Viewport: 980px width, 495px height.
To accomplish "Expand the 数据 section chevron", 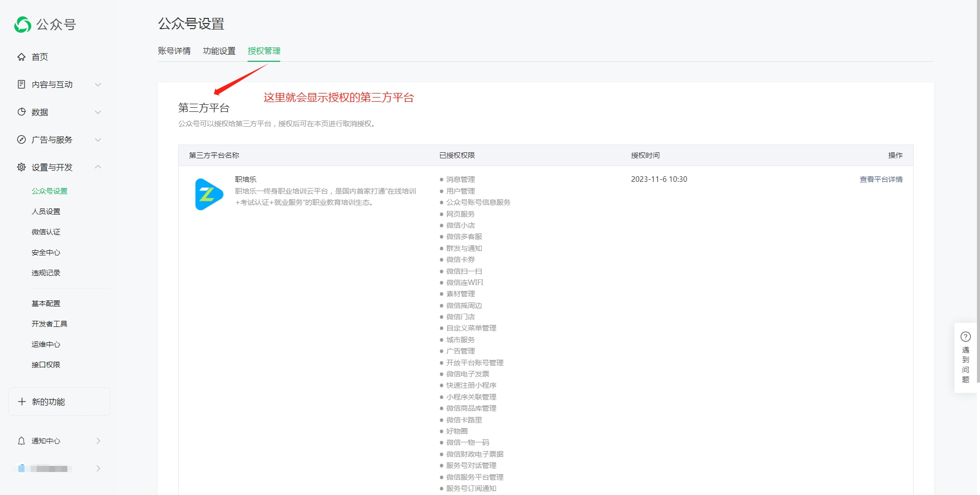I will click(x=98, y=112).
